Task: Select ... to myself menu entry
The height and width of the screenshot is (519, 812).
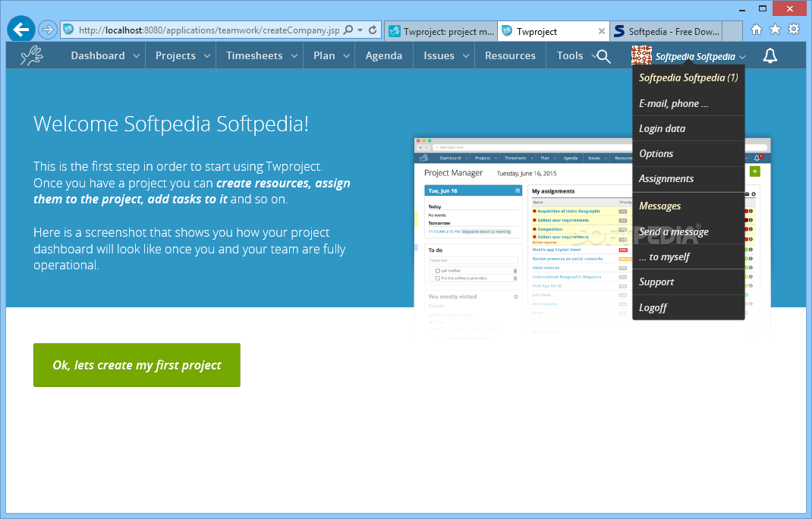Action: 688,256
